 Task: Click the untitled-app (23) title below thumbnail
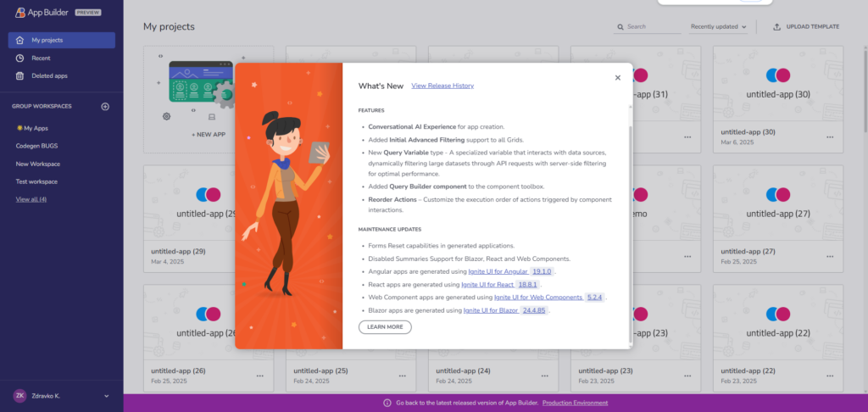[x=605, y=370]
